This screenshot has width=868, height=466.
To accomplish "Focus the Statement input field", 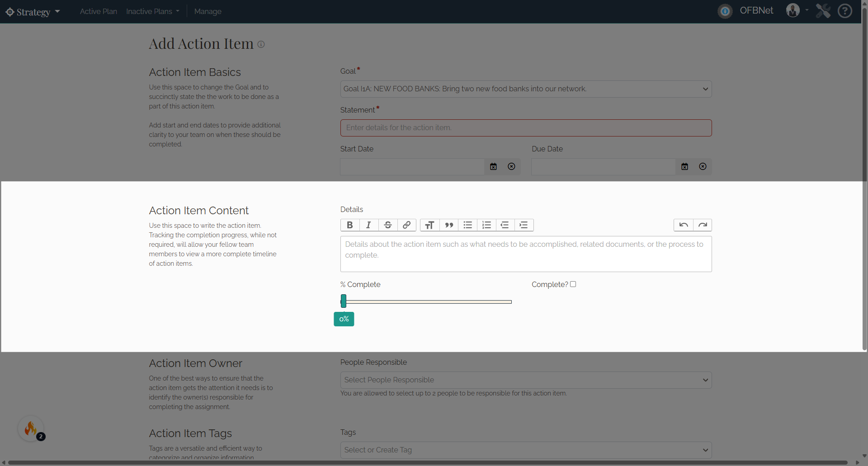I will coord(526,128).
